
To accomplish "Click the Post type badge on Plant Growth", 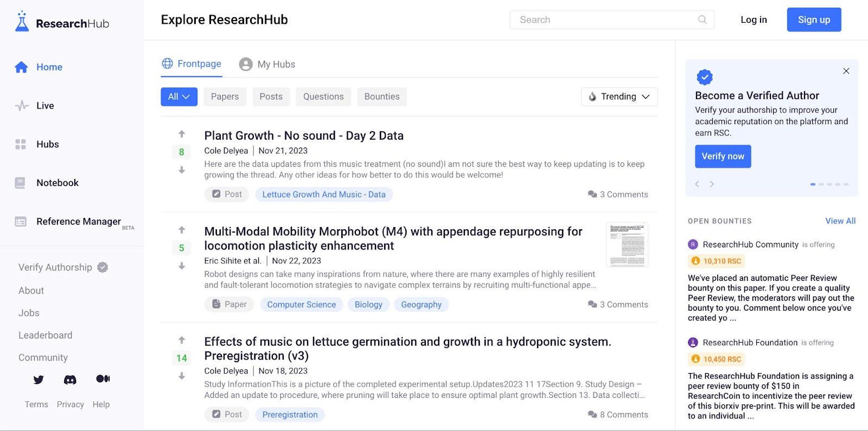I will 227,195.
